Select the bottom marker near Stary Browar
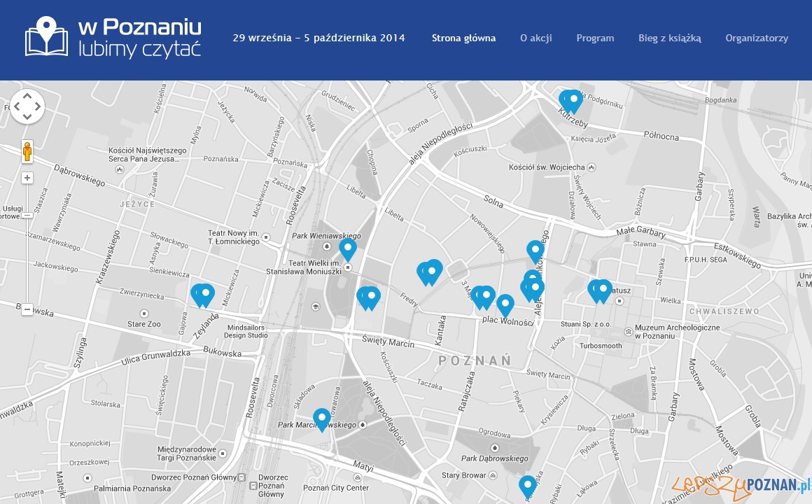Screen dimensions: 812x504 pyautogui.click(x=528, y=484)
